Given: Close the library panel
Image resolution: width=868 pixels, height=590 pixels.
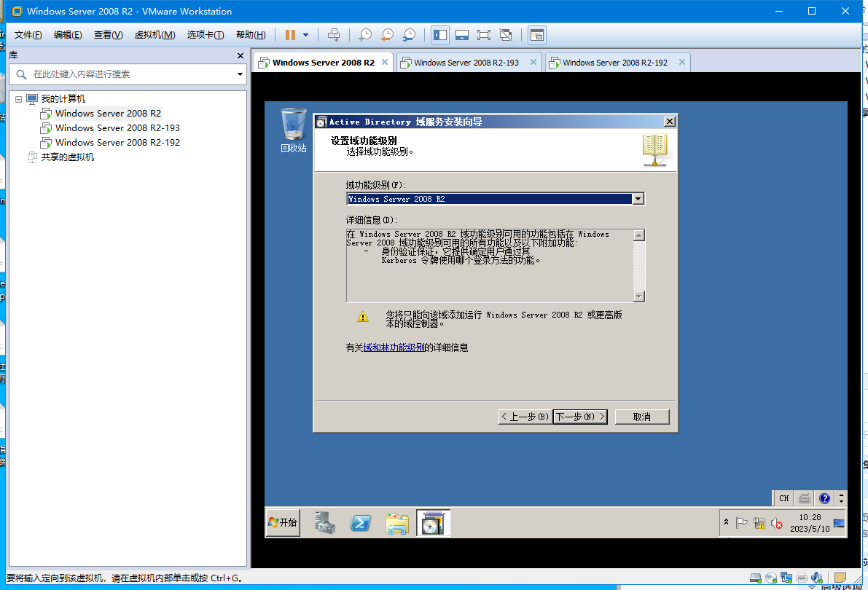Looking at the screenshot, I should (241, 55).
